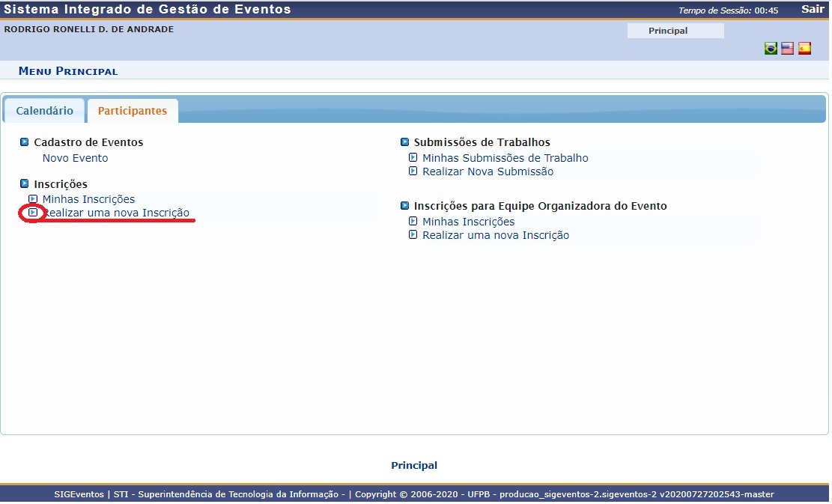Click the Cadastro de Eventos section bullet icon

[25, 142]
